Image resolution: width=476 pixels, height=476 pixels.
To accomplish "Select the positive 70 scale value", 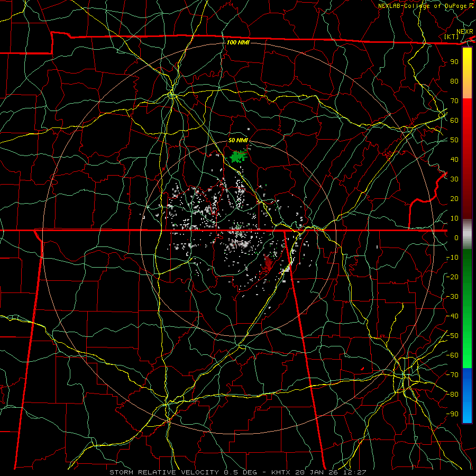I will 454,101.
